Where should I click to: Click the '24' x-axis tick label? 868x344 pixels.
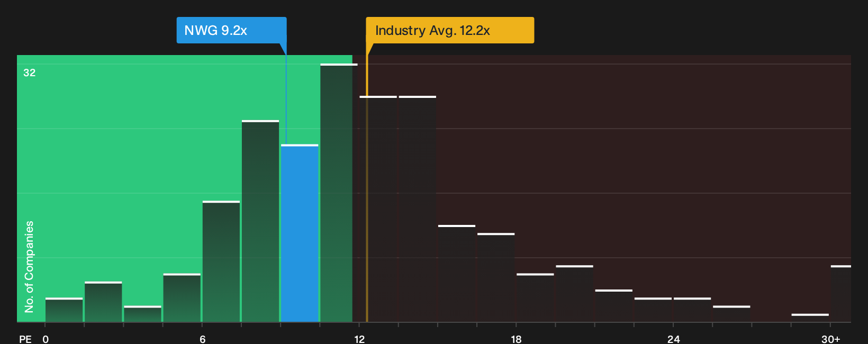(673, 339)
